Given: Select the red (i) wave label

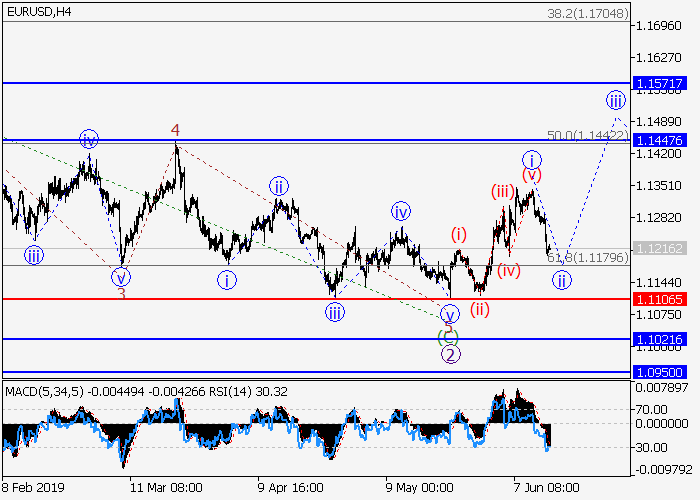Looking at the screenshot, I should click(x=458, y=235).
